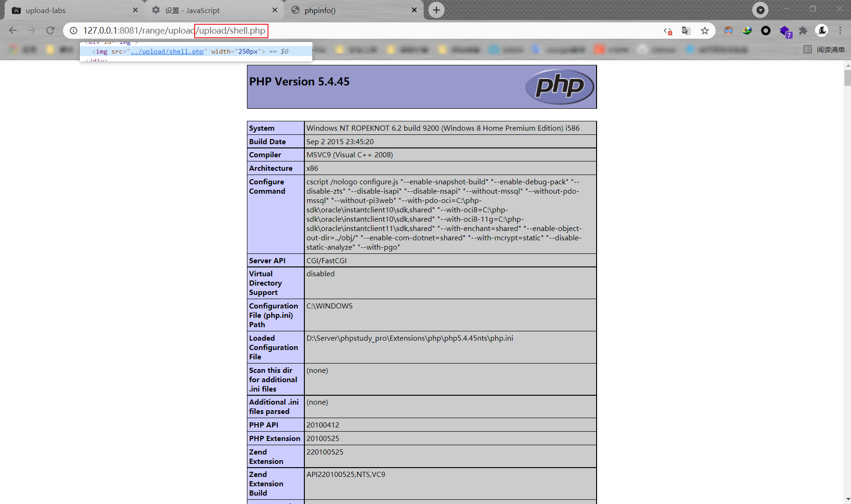Open the user profile avatar
This screenshot has height=504, width=851.
tap(822, 31)
